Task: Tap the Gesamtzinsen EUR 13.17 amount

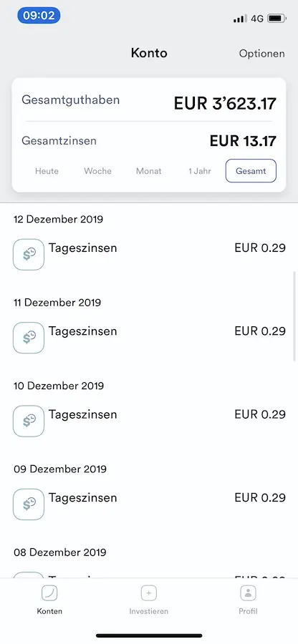Action: 243,141
